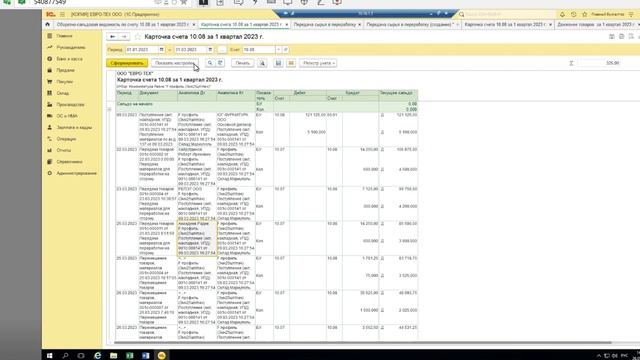
Task: Open the Отчеты section
Action: pyautogui.click(x=64, y=150)
